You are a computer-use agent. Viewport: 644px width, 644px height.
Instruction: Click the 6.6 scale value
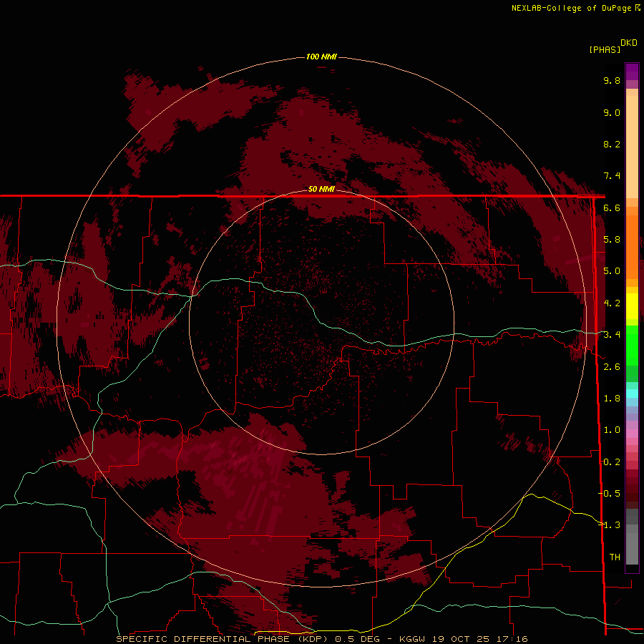coord(612,208)
